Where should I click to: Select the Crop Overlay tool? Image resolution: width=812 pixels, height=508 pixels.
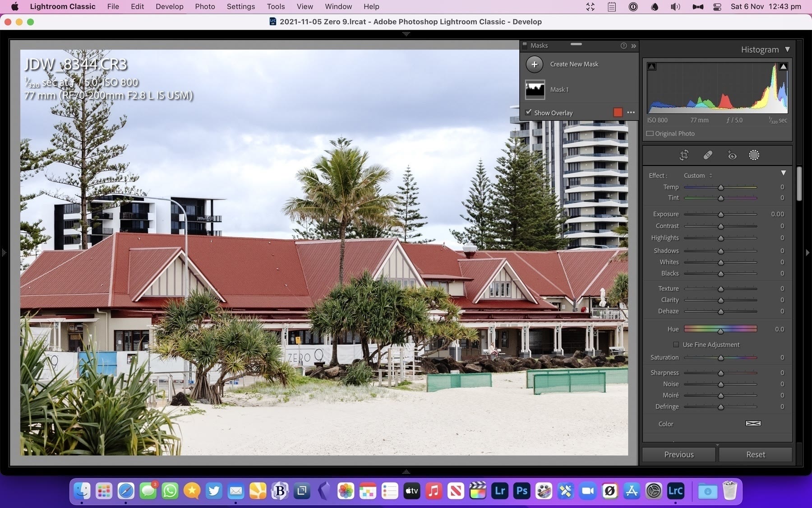point(684,155)
